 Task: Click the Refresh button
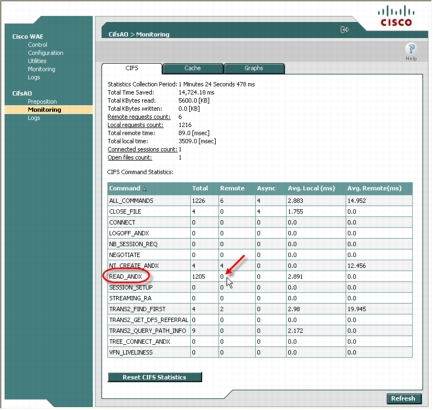tap(404, 399)
